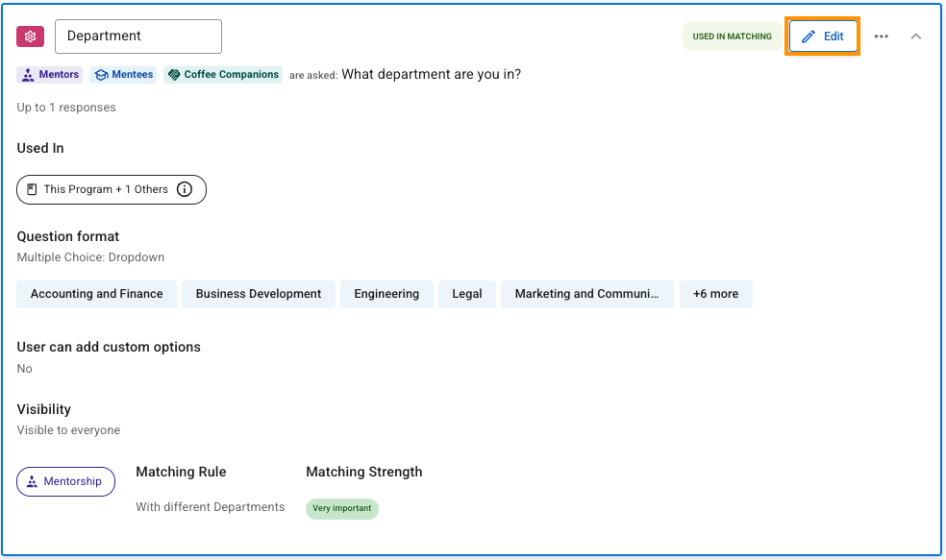
Task: Open the three-dots more options menu
Action: pyautogui.click(x=881, y=37)
